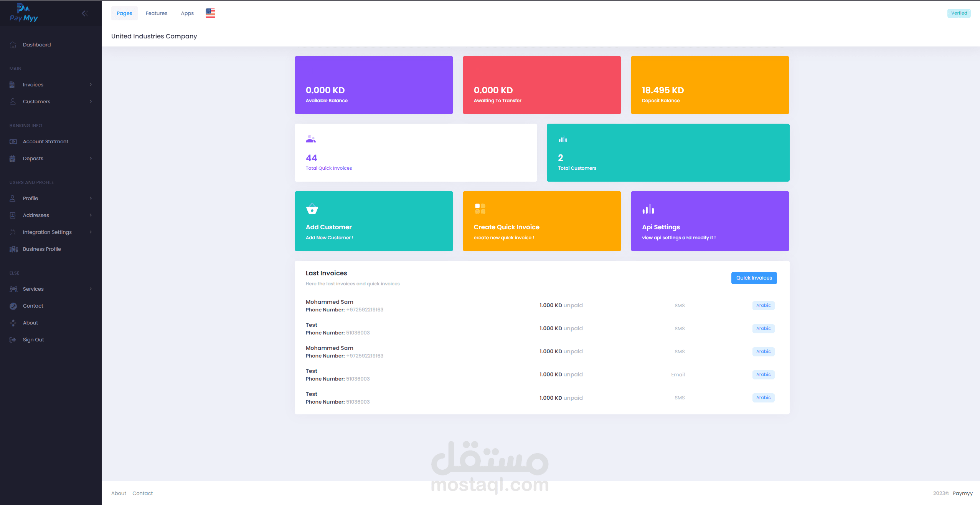Collapse the sidebar with the double-chevron icon

coord(85,14)
